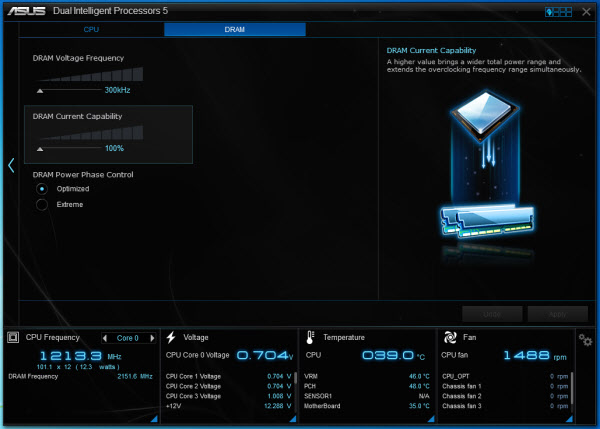This screenshot has height=429, width=600.
Task: Select previous CPU core with left arrow
Action: 105,338
